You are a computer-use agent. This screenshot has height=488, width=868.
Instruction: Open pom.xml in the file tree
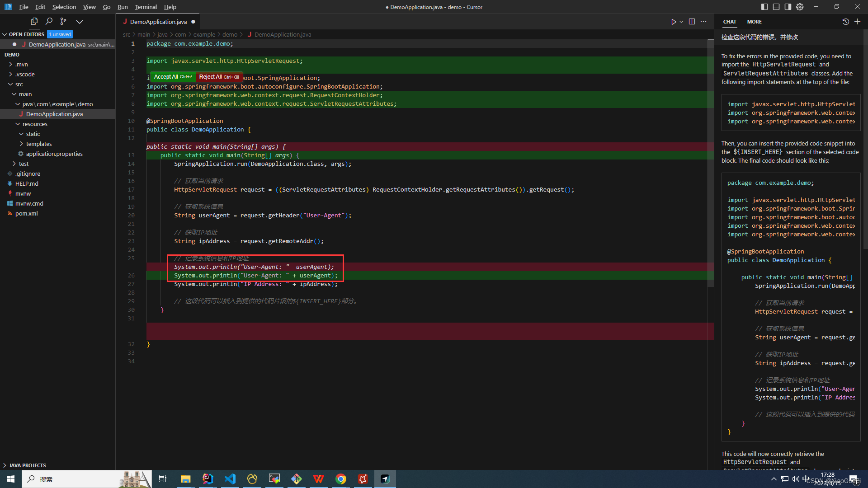click(x=26, y=213)
